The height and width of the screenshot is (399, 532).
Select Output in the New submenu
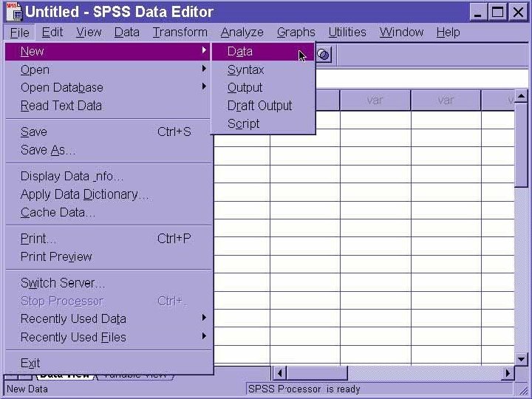263,87
